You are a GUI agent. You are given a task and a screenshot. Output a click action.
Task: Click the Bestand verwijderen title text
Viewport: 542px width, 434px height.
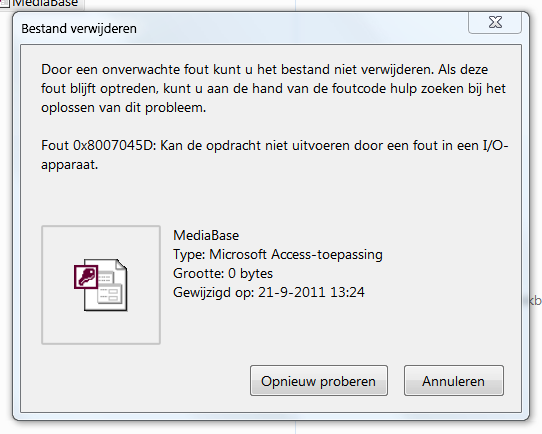(x=79, y=29)
